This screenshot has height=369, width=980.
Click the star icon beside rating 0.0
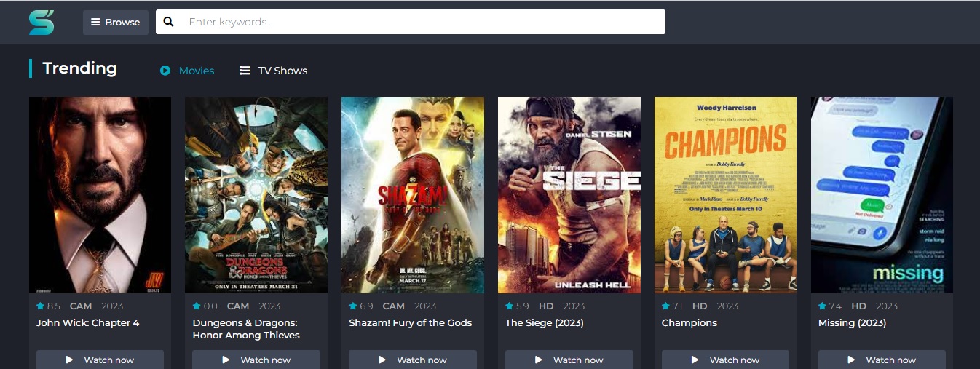coord(197,306)
